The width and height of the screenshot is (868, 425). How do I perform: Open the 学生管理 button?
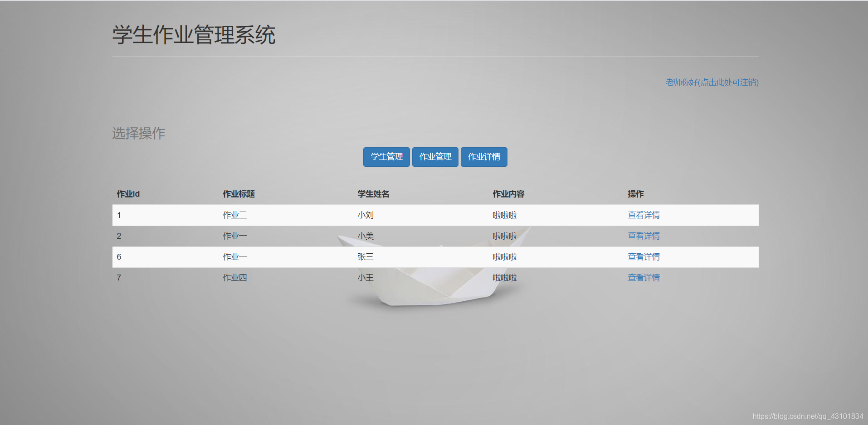[386, 157]
